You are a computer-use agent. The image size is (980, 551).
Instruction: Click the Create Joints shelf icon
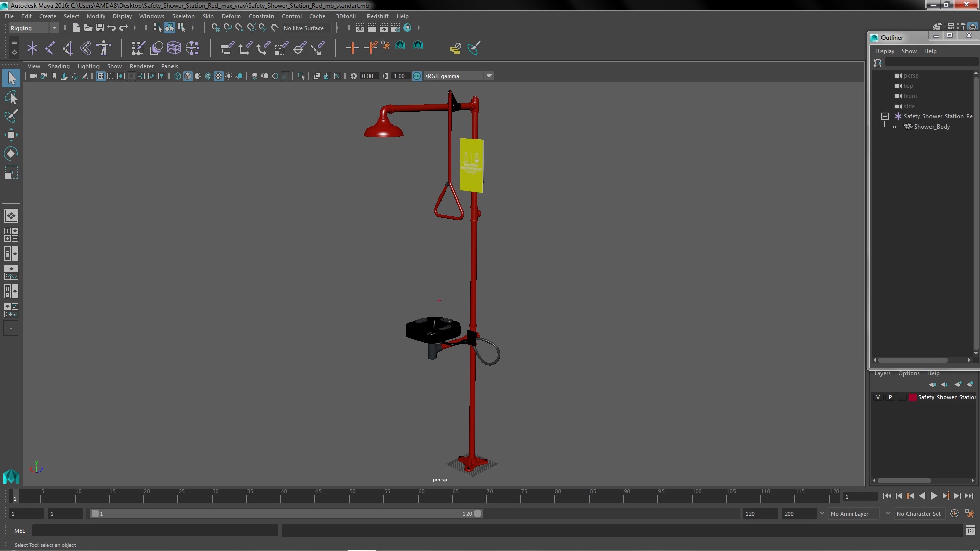[x=50, y=48]
